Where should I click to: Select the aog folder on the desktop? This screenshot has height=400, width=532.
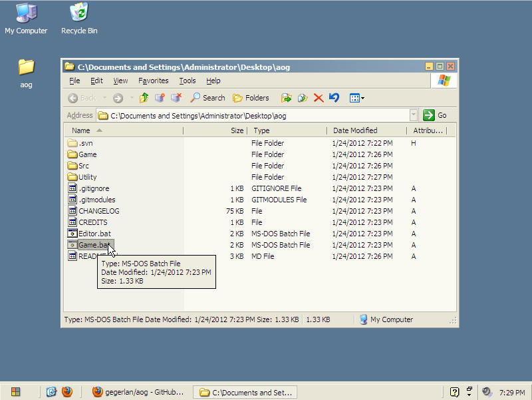click(x=26, y=74)
